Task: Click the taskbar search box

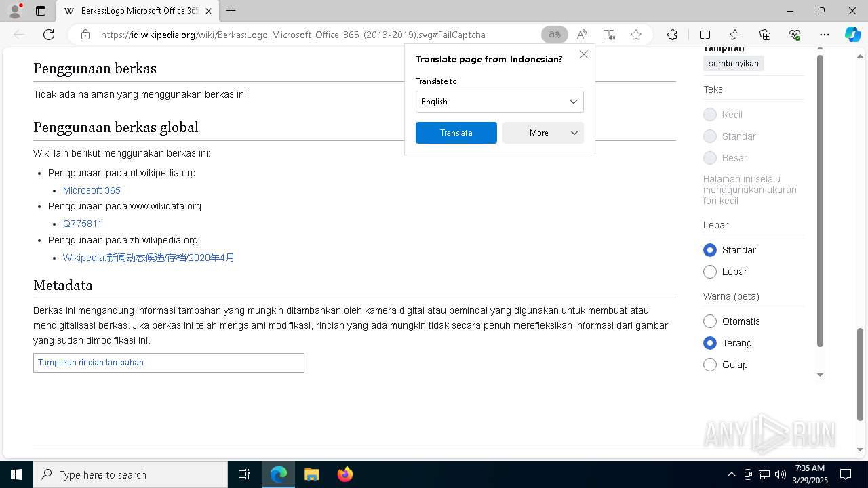Action: pyautogui.click(x=130, y=474)
